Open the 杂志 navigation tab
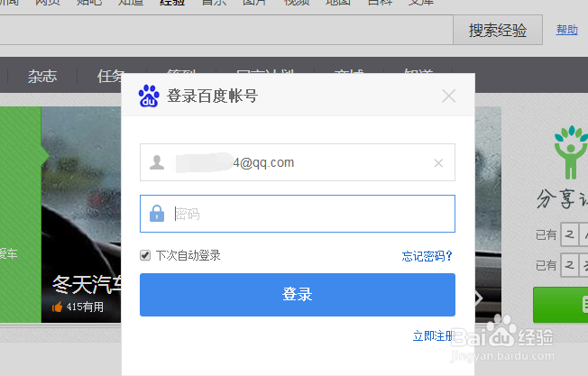This screenshot has width=588, height=376. [x=42, y=77]
